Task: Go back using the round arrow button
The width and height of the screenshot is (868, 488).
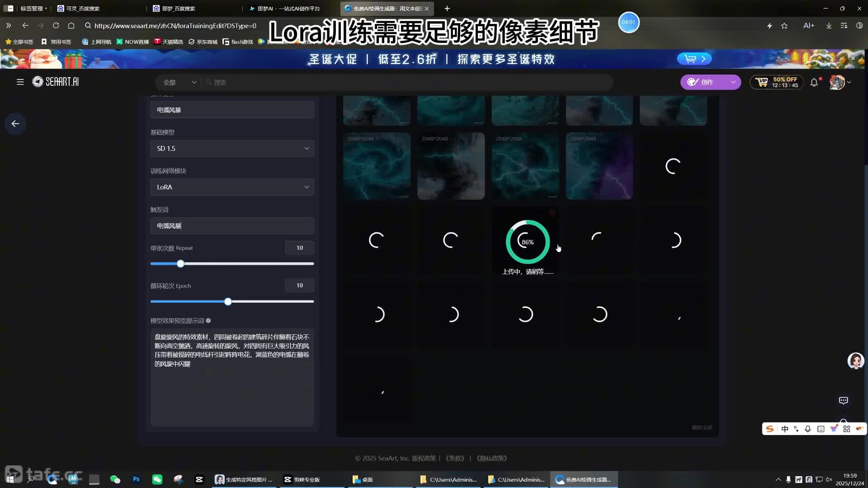Action: [15, 124]
